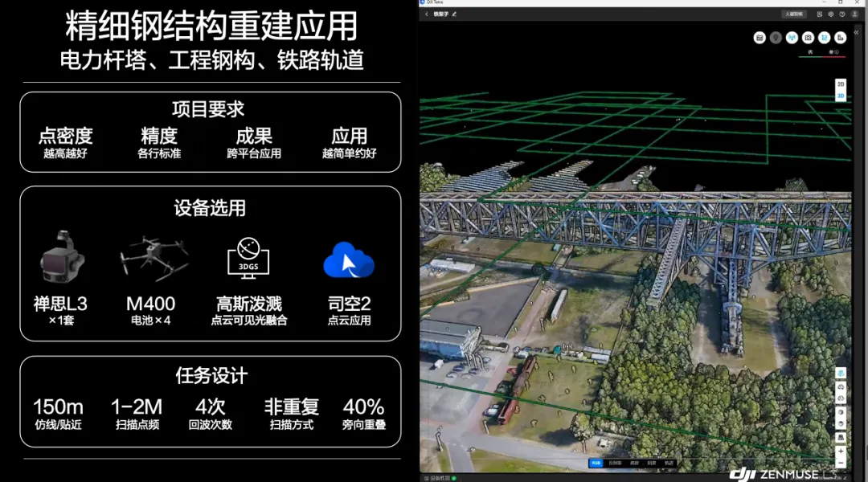Viewport: 868px width, 482px height.
Task: Click the blue model view icon on right toolbar
Action: [x=841, y=373]
